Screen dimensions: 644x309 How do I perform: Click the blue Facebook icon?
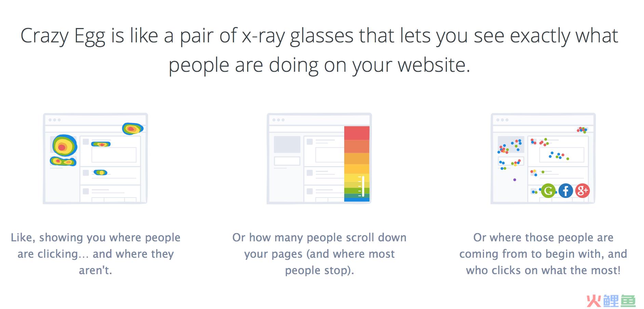click(x=566, y=190)
